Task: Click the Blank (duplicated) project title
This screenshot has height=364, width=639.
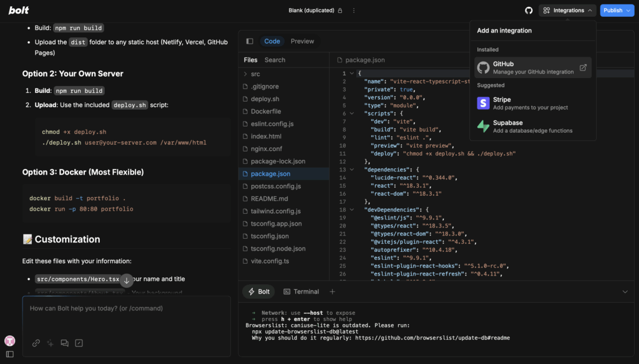Action: tap(311, 11)
